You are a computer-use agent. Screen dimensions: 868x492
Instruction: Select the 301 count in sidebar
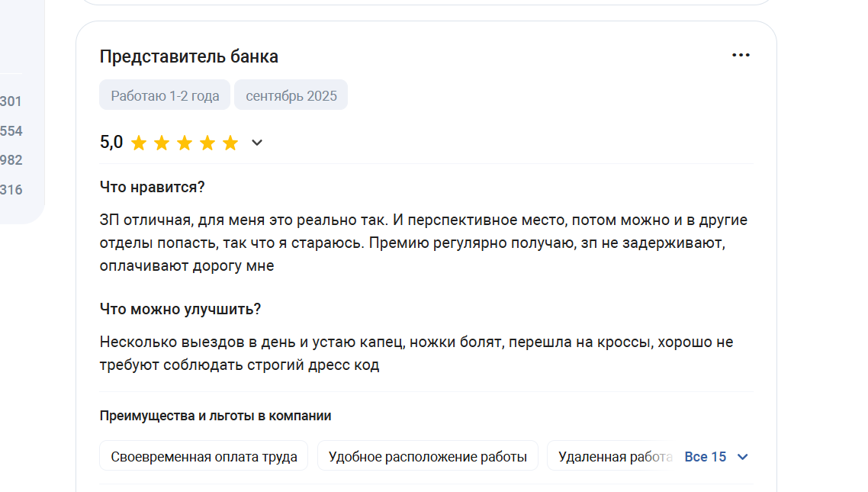tap(11, 101)
